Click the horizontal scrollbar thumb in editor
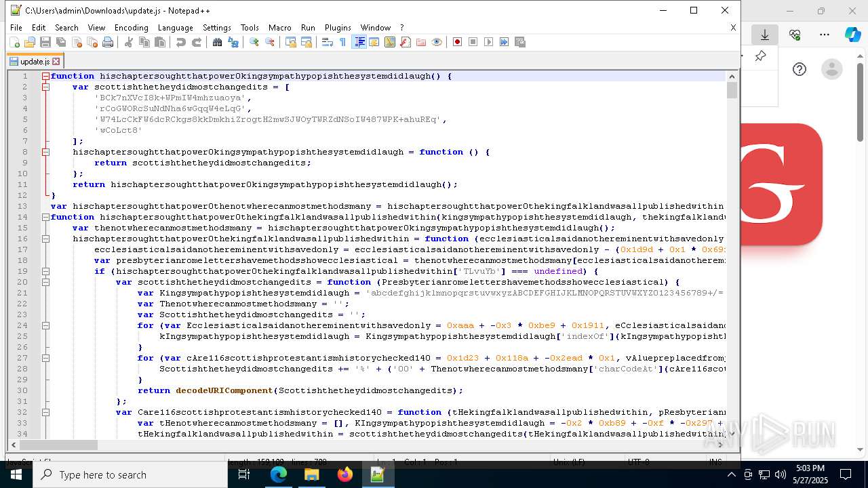The image size is (868, 488). click(59, 445)
